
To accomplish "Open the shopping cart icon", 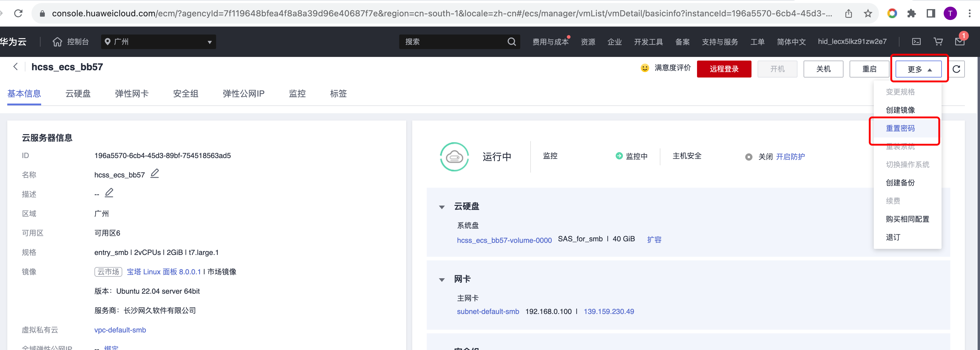I will pos(938,41).
